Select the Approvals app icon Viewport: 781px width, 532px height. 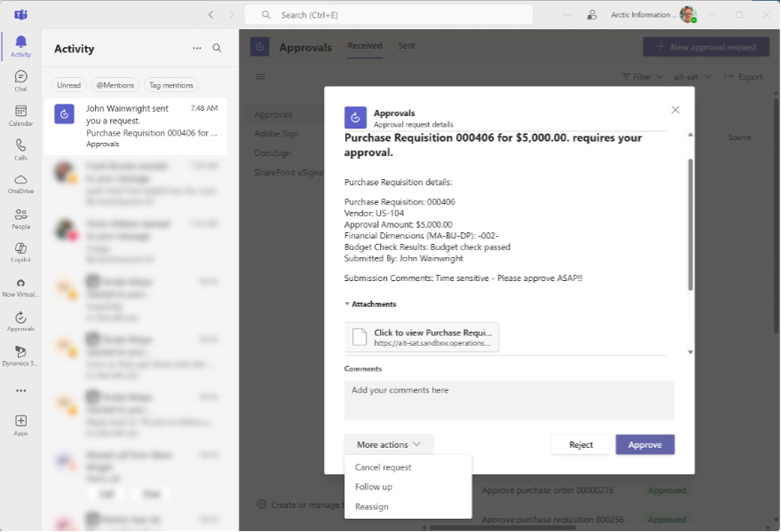pos(20,319)
